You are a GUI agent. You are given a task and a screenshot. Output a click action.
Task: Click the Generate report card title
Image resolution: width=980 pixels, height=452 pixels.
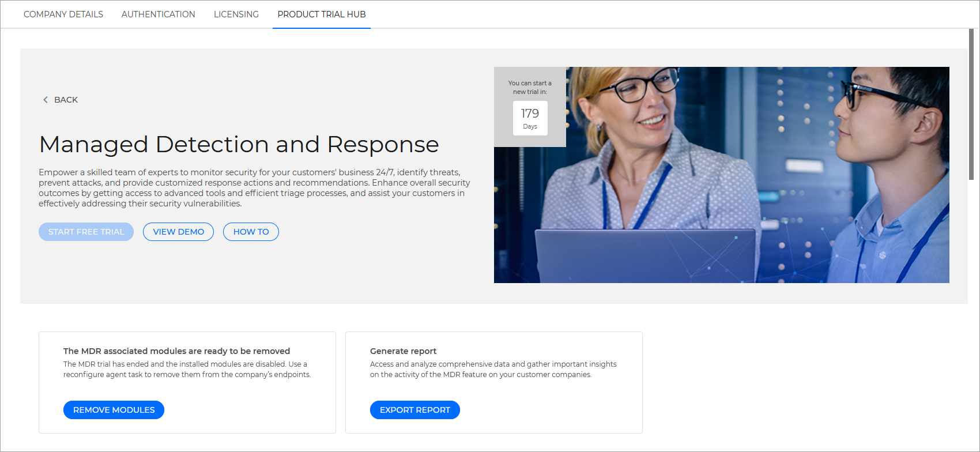(403, 351)
